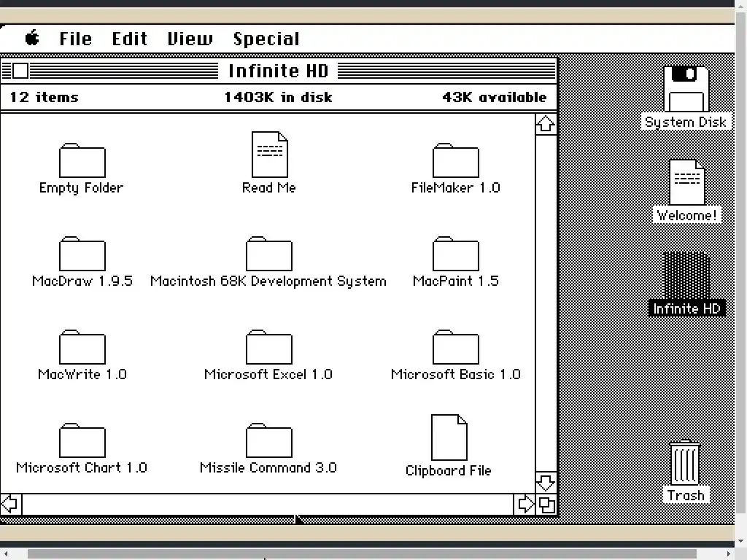Click the Infinite HD window title bar
747x560 pixels.
pyautogui.click(x=279, y=71)
